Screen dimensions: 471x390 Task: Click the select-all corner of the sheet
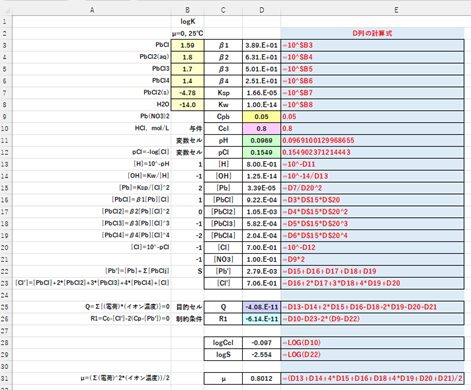pyautogui.click(x=6, y=10)
